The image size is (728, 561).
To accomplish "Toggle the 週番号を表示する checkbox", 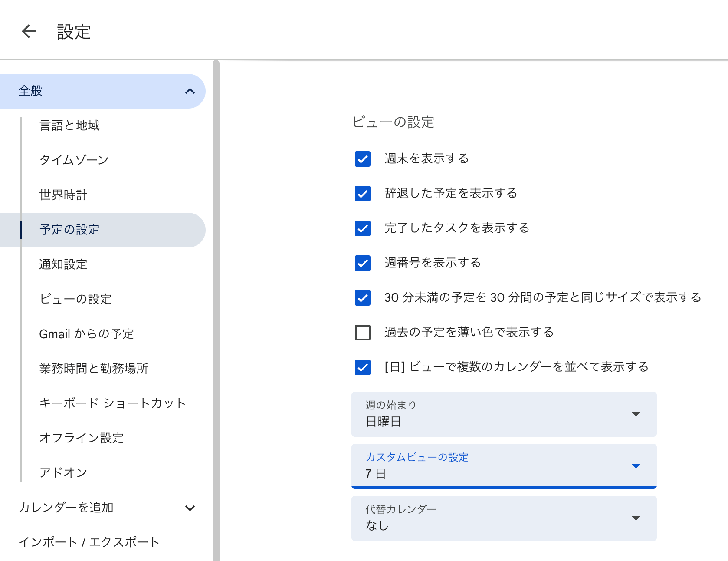I will click(363, 263).
